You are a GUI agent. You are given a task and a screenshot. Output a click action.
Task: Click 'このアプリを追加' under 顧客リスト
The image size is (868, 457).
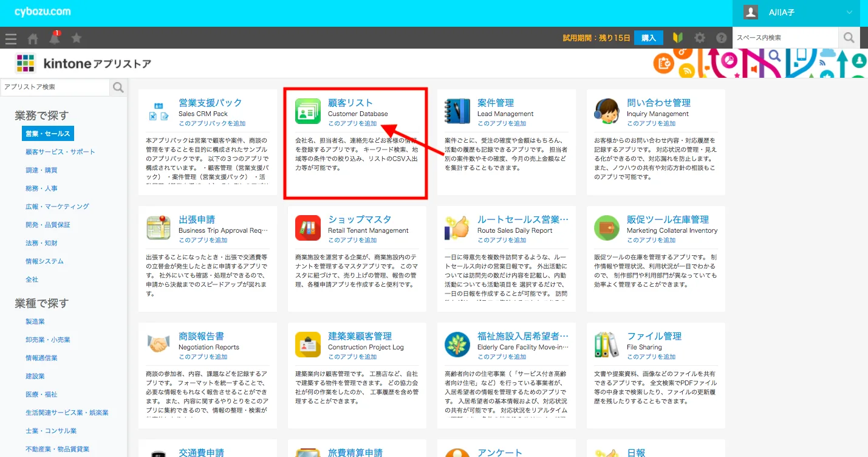(352, 123)
